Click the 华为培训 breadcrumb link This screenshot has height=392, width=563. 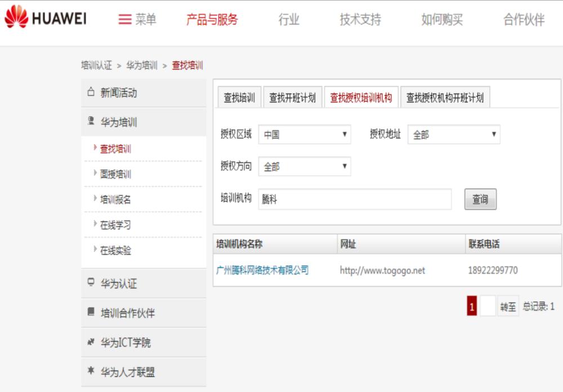(142, 65)
